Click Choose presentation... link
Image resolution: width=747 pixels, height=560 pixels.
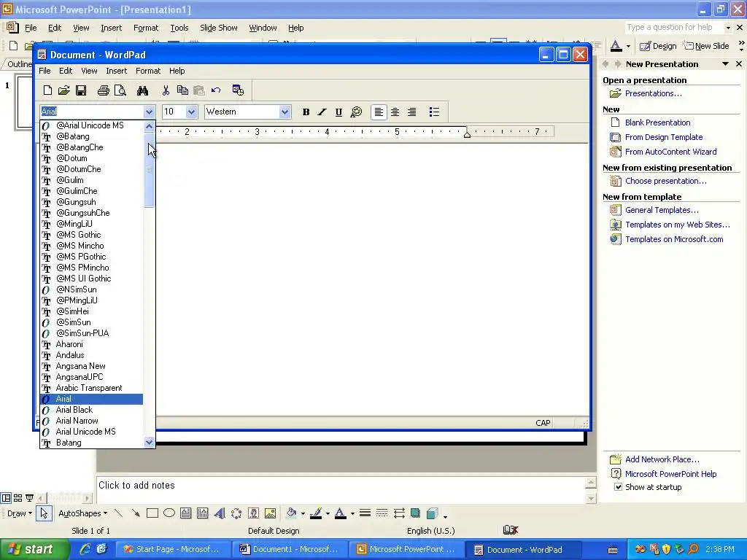point(665,181)
